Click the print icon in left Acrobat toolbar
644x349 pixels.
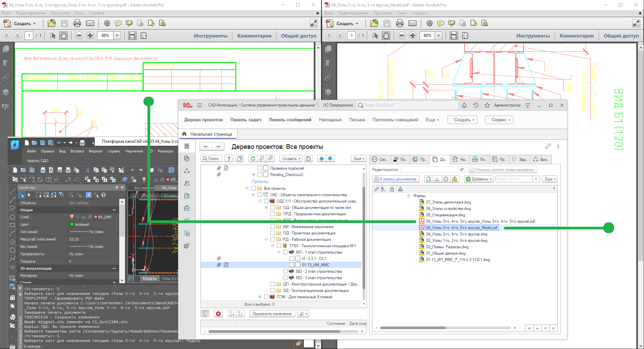pos(77,23)
